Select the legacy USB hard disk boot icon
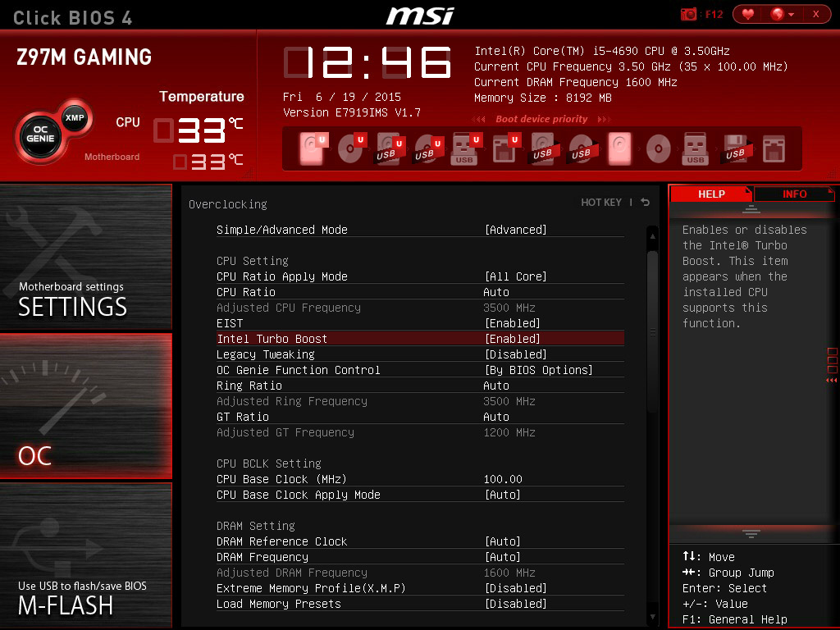Image resolution: width=840 pixels, height=630 pixels. pos(543,148)
